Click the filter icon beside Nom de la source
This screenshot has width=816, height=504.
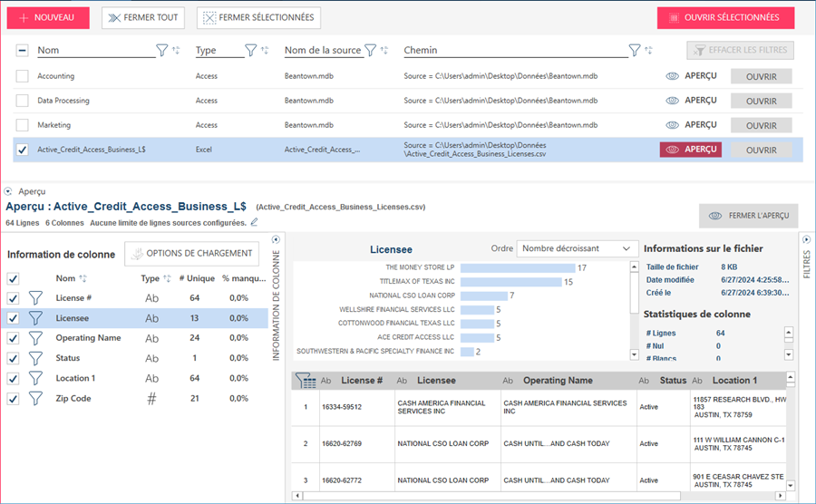[370, 51]
